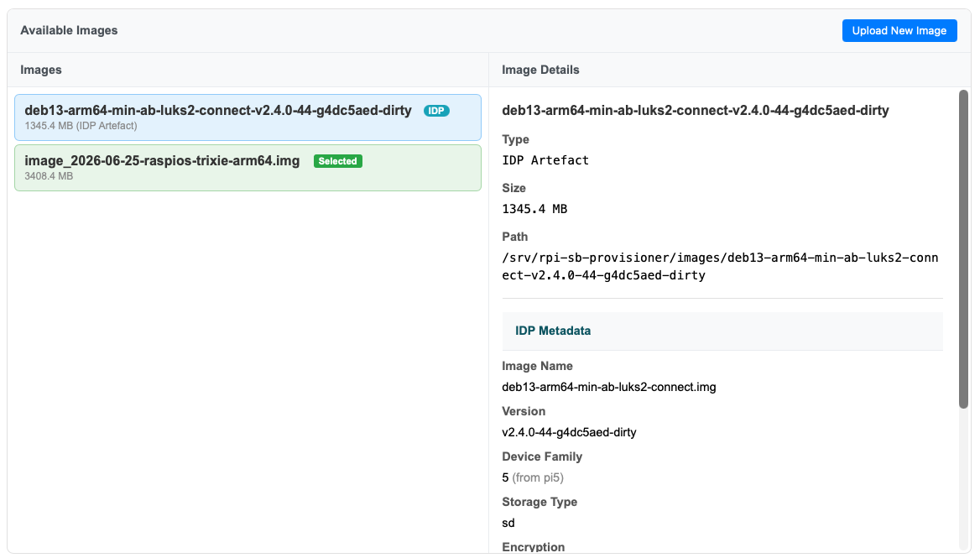Click the IDP Metadata section header
Image resolution: width=980 pixels, height=558 pixels.
pos(722,331)
